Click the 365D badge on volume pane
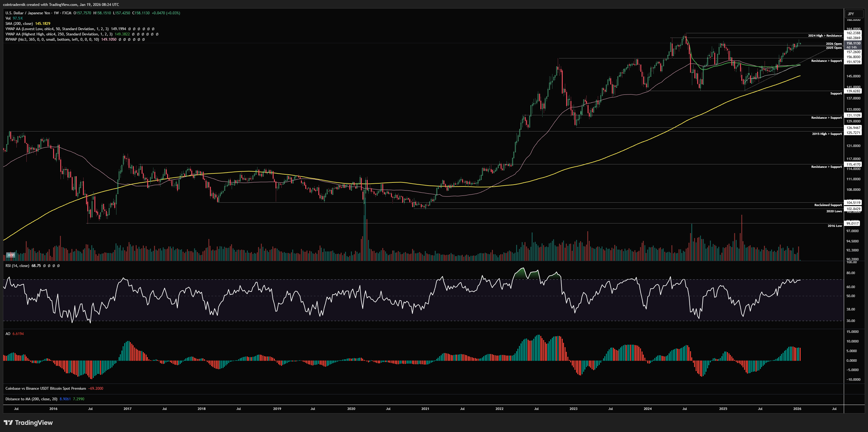 coord(11,255)
